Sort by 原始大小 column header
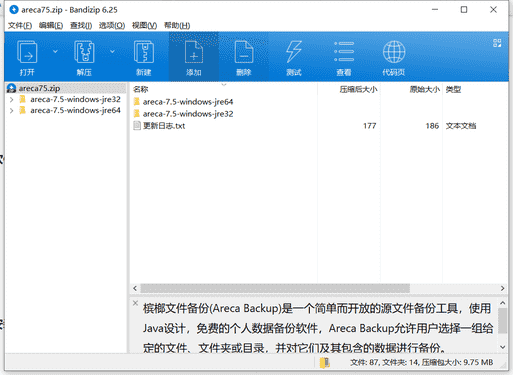Image resolution: width=513 pixels, height=375 pixels. coord(425,89)
